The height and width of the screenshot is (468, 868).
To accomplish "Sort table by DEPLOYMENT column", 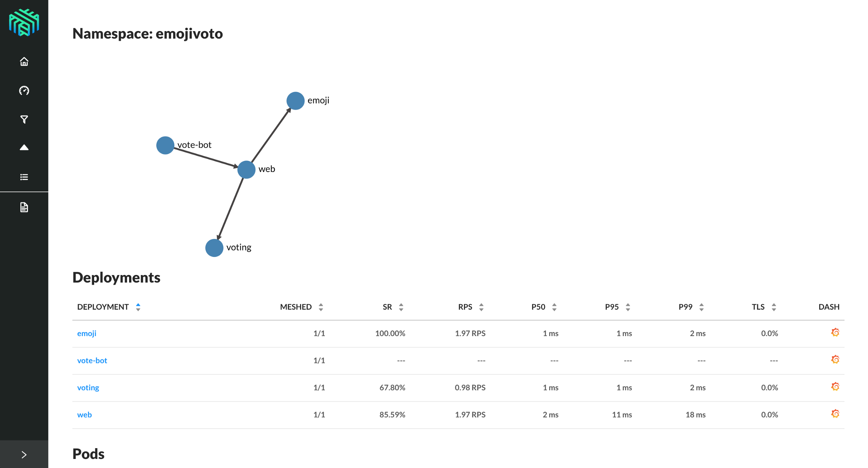I will (x=103, y=307).
